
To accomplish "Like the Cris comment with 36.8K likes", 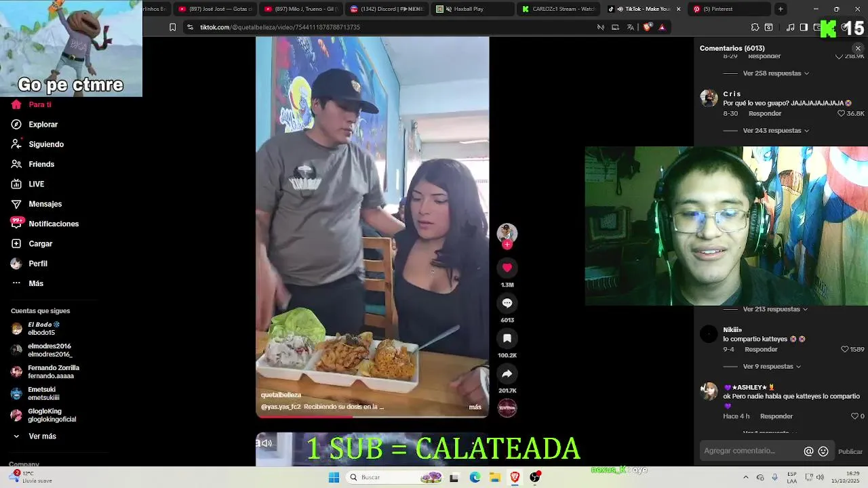I will tap(842, 114).
